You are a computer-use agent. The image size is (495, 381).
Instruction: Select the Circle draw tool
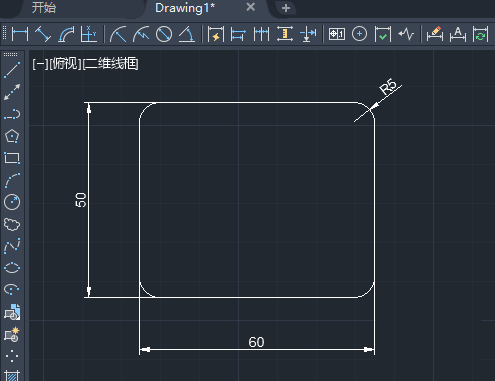coord(12,202)
